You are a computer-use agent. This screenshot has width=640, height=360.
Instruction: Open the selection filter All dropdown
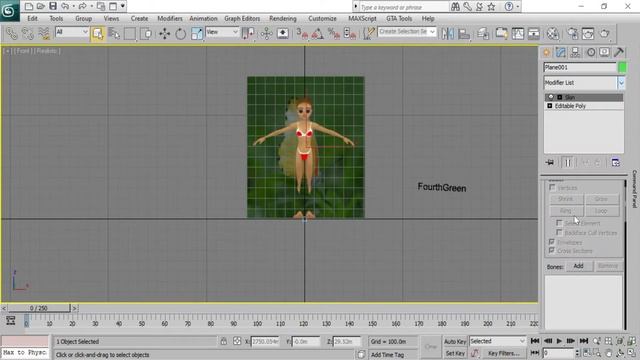(72, 32)
